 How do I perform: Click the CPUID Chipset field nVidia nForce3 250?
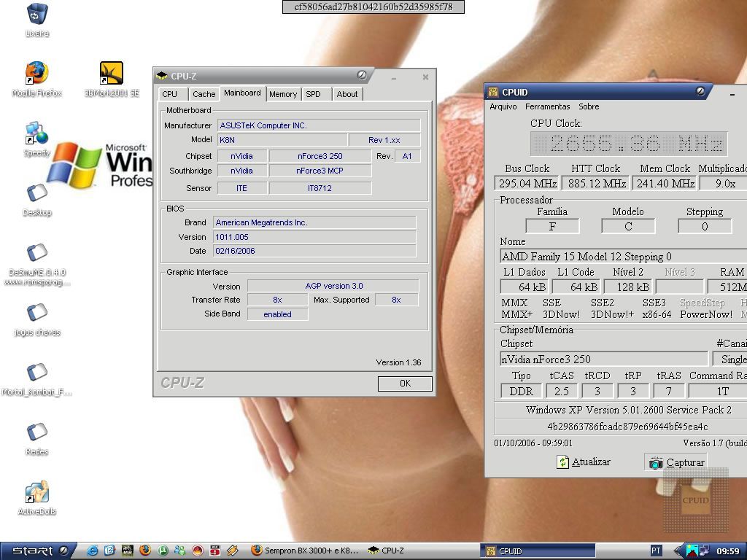coord(604,359)
